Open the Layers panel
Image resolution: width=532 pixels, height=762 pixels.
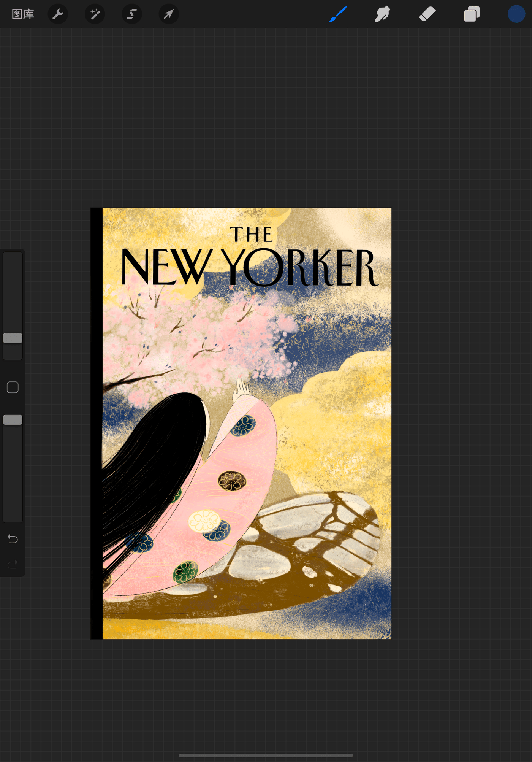[472, 14]
